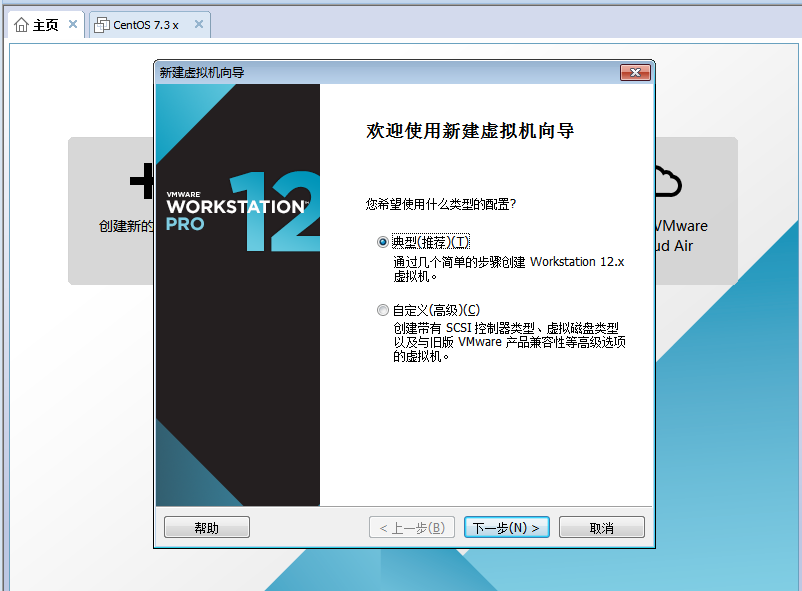Cancel the wizard with 取消
This screenshot has width=802, height=591.
tap(602, 527)
